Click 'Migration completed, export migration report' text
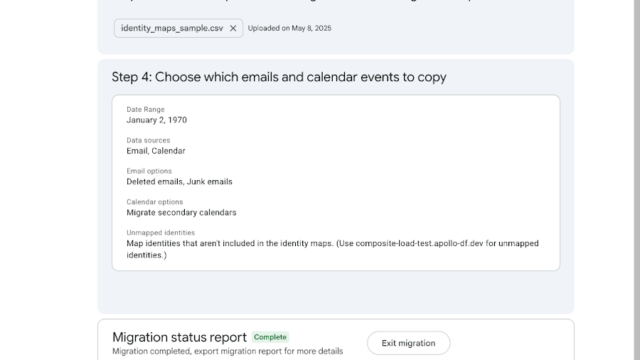Screen dimensions: 640x360 tap(227, 351)
